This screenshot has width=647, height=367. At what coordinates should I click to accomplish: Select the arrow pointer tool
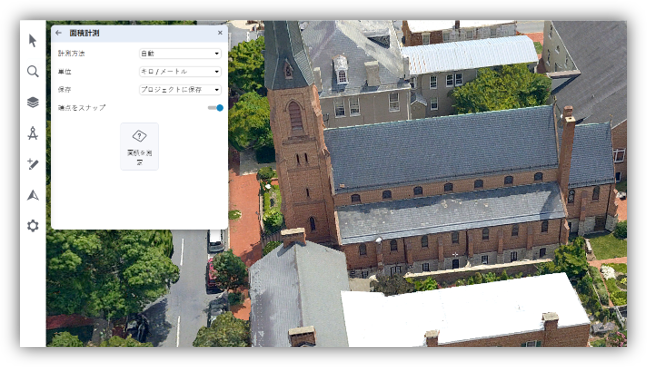pos(33,40)
